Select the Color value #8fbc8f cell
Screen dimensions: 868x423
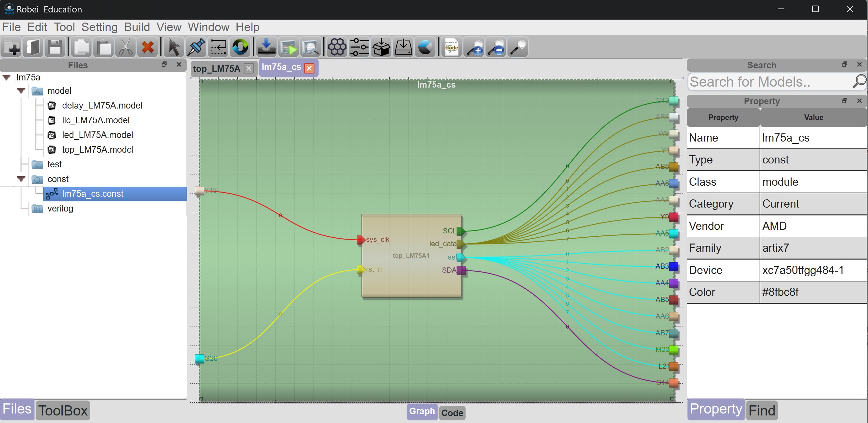(x=813, y=292)
